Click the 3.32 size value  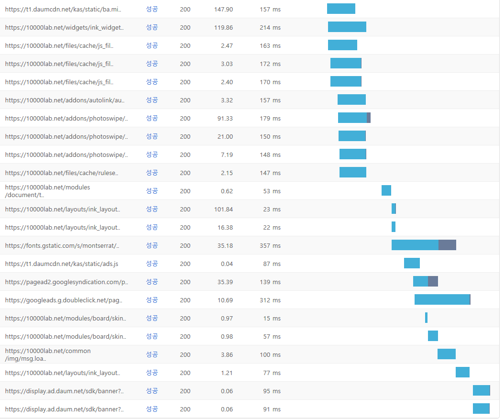[x=227, y=100]
